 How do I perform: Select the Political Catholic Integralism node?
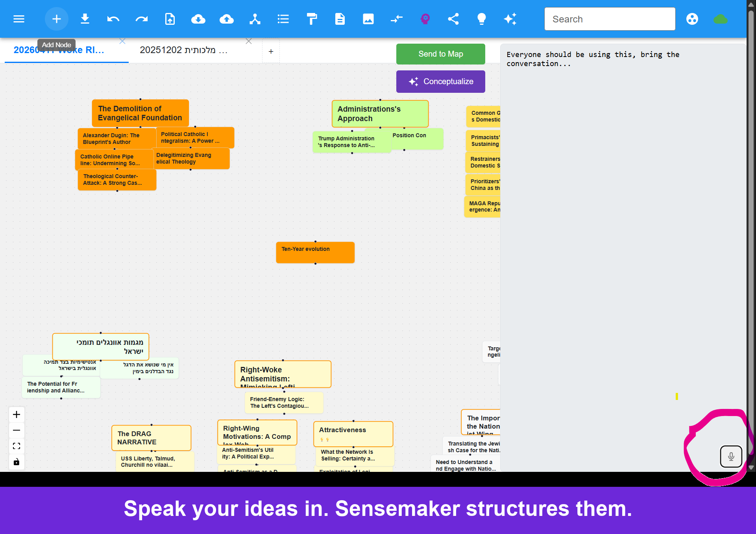195,138
